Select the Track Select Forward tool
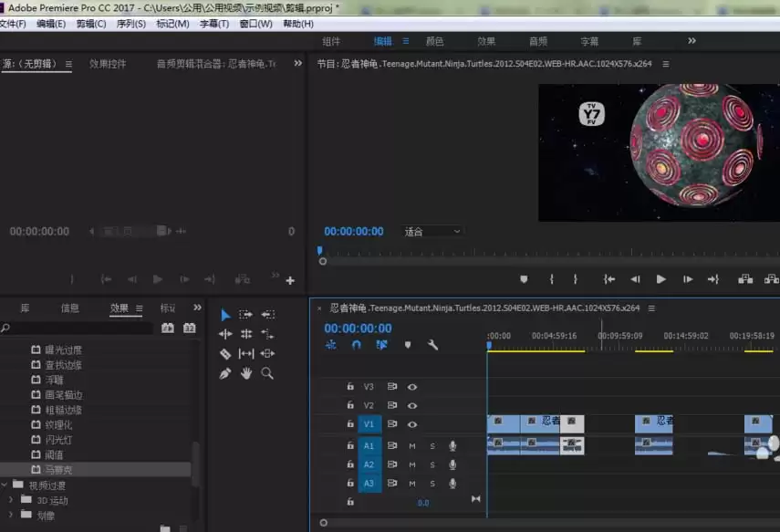This screenshot has width=780, height=532. point(246,315)
